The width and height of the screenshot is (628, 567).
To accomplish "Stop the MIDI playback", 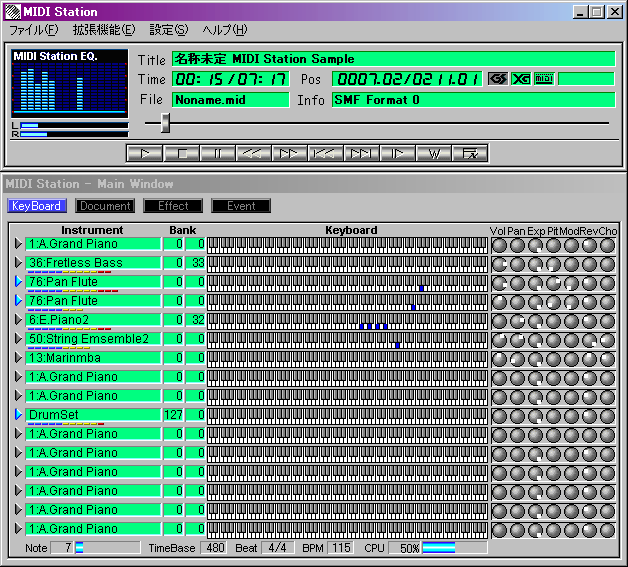I will pyautogui.click(x=182, y=153).
